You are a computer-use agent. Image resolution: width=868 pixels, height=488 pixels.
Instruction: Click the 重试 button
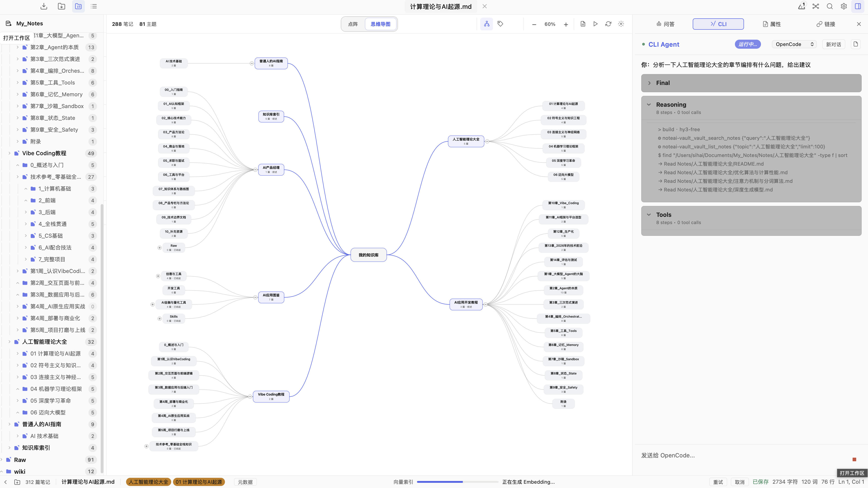718,482
